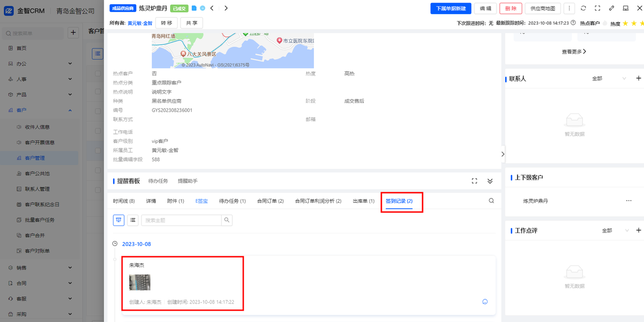The width and height of the screenshot is (644, 322).
Task: Switch to timeline card view icon
Action: 118,220
